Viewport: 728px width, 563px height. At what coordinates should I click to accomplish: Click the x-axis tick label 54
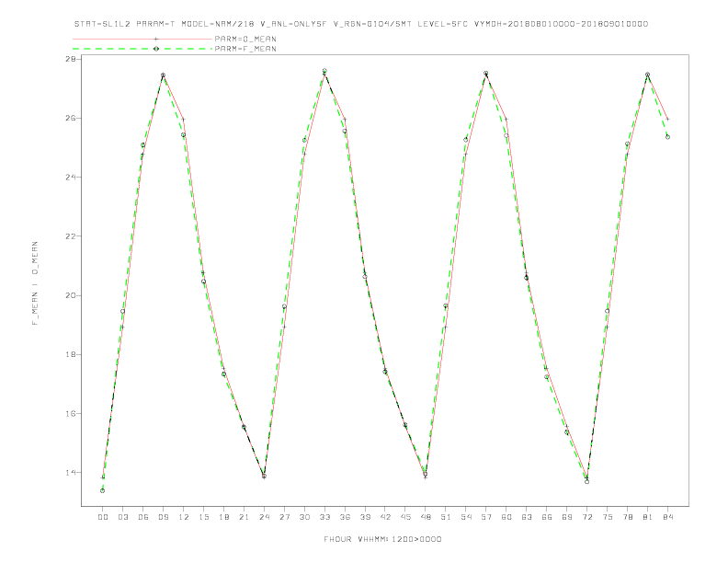tap(466, 517)
